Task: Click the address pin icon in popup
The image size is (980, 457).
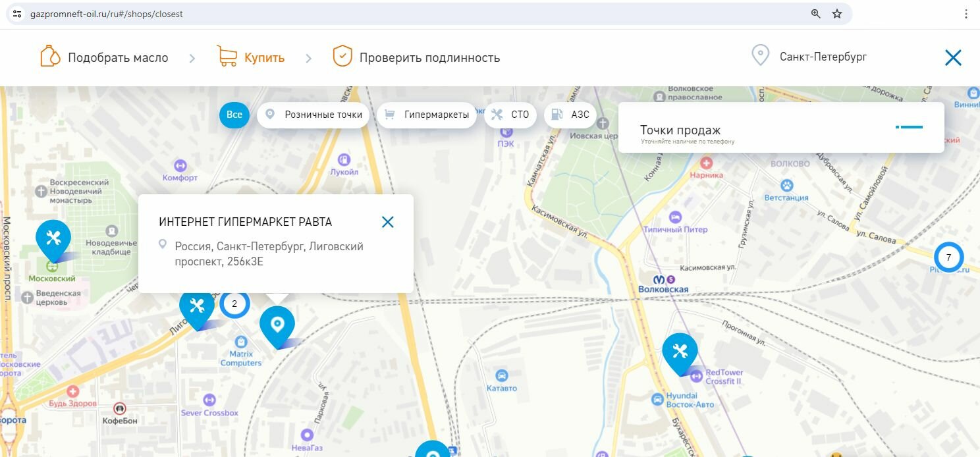Action: pyautogui.click(x=163, y=244)
